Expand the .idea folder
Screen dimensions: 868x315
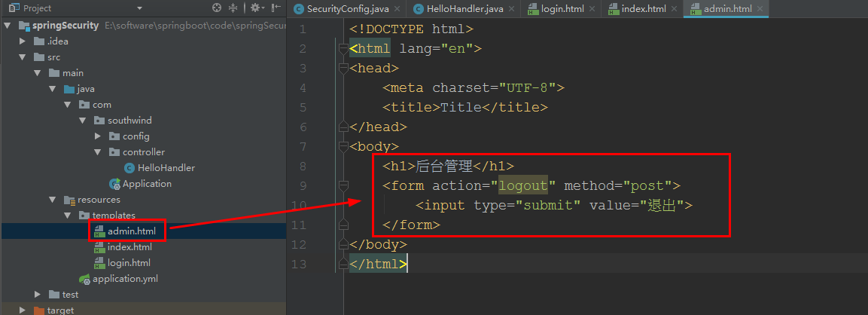point(22,41)
